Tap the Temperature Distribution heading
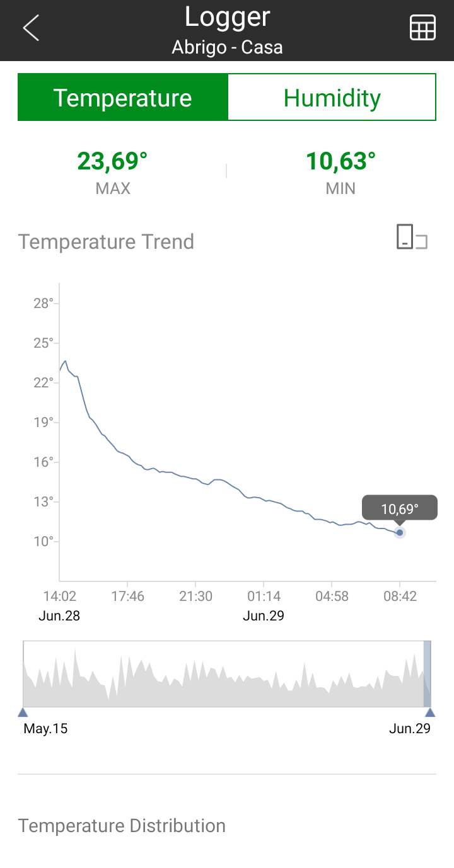 click(122, 826)
